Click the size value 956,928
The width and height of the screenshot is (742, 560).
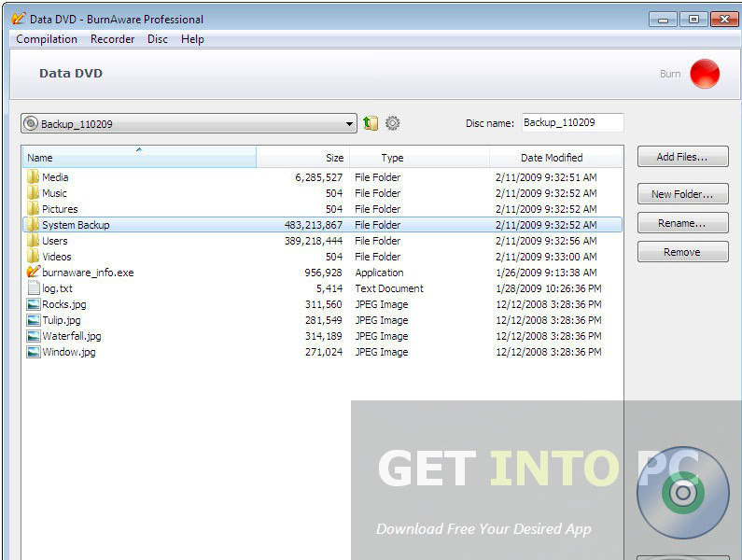[x=323, y=273]
